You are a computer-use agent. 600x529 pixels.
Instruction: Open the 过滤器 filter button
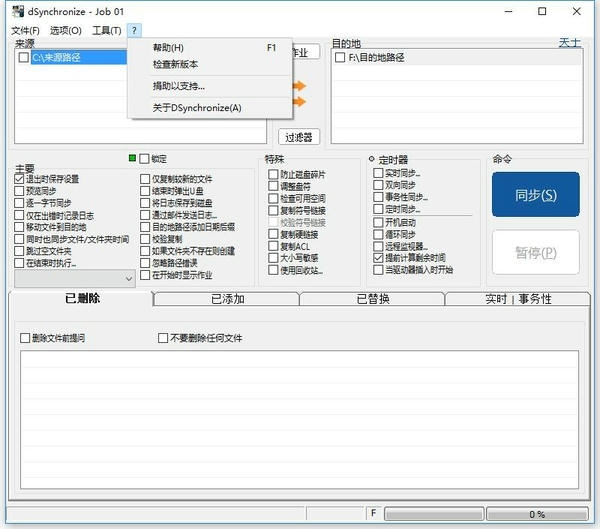click(x=299, y=137)
